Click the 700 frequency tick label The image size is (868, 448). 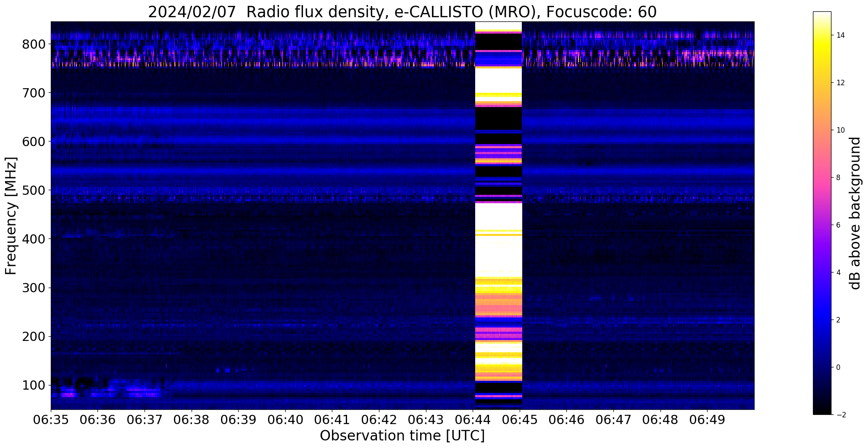[x=34, y=93]
